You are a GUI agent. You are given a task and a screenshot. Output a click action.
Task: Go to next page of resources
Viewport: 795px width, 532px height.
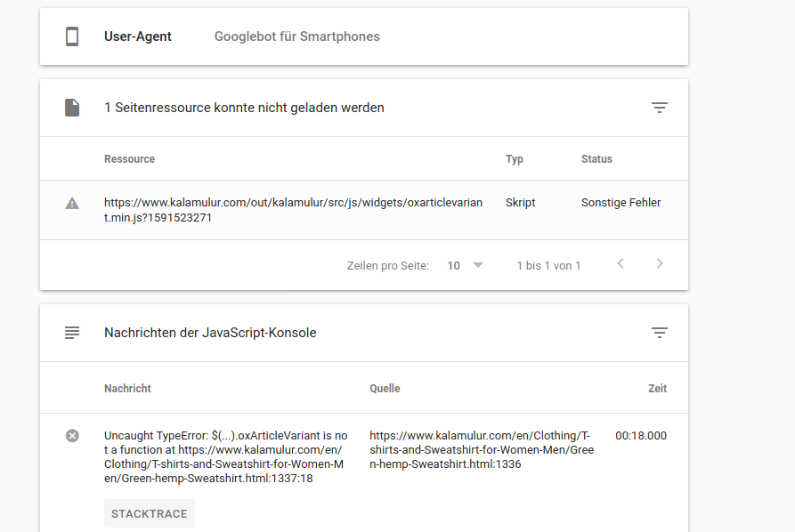tap(660, 264)
